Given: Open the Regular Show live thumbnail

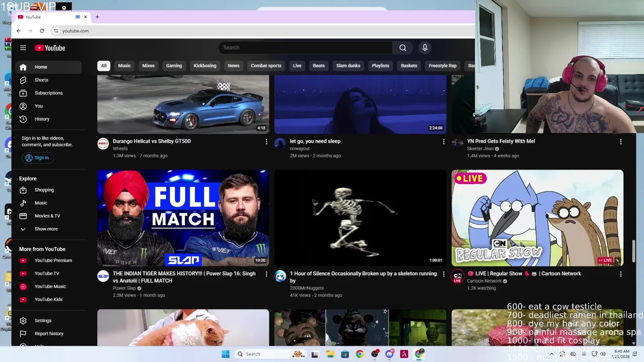Looking at the screenshot, I should [537, 218].
